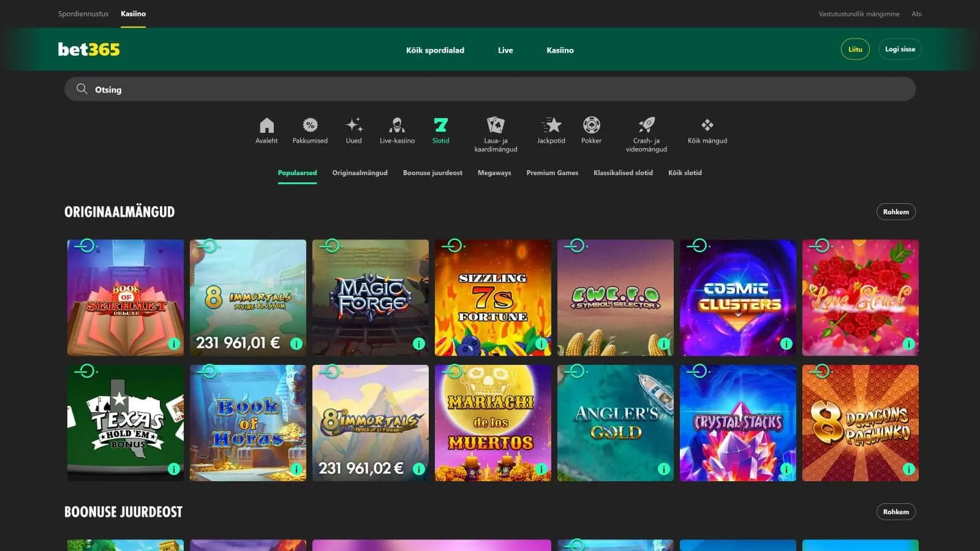
Task: Switch to the Kõik slotid tab
Action: (x=685, y=173)
